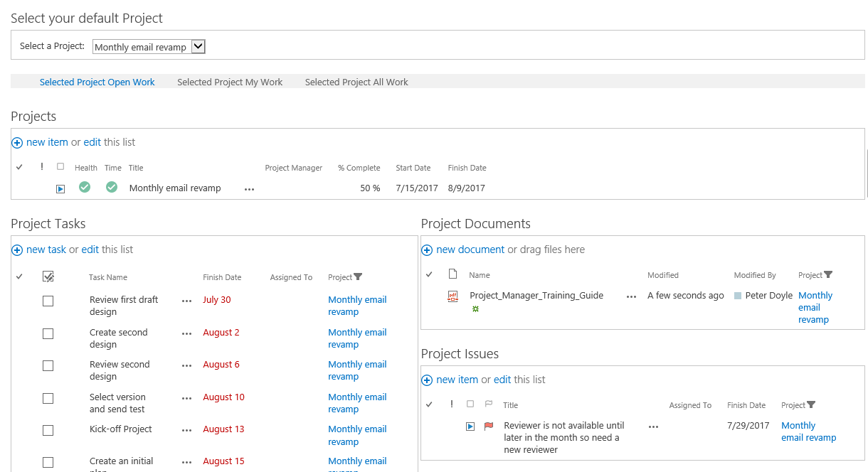The image size is (868, 472).
Task: Click the August 13 finish date
Action: (x=223, y=429)
